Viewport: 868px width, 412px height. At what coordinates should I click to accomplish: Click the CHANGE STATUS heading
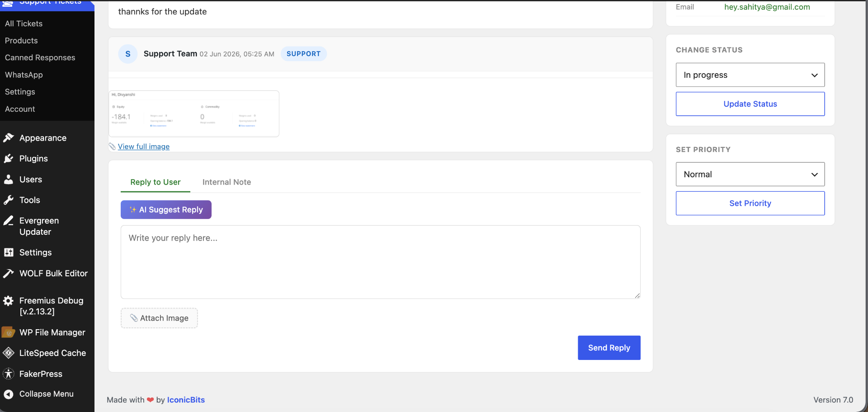pyautogui.click(x=709, y=50)
